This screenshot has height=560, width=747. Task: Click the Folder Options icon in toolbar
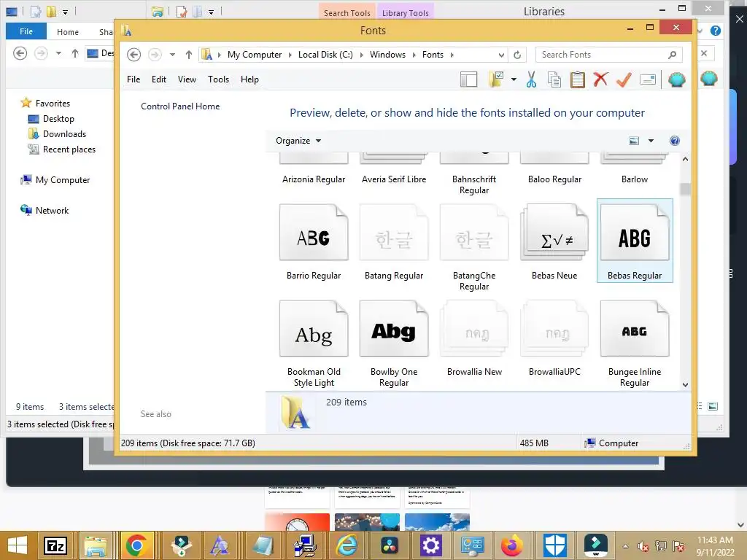point(496,79)
